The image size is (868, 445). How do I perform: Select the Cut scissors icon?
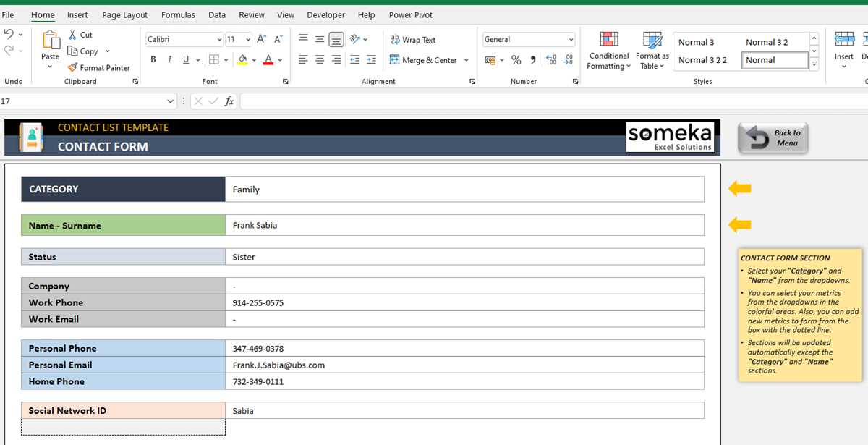73,34
